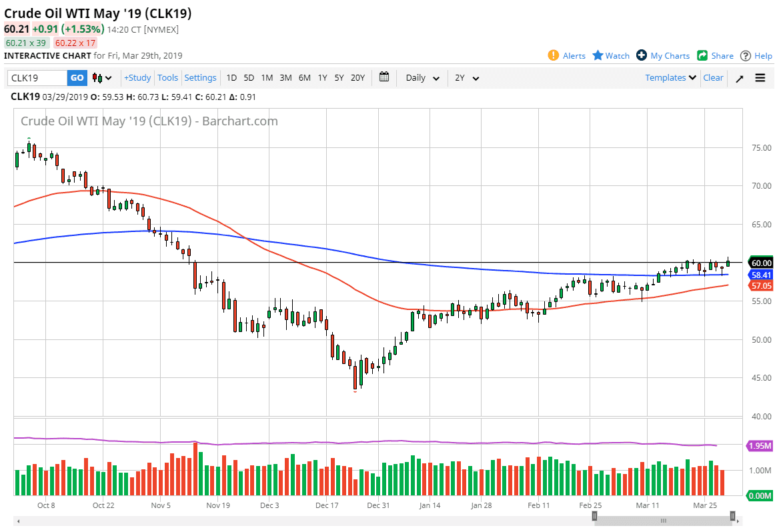The image size is (775, 532).
Task: Open the Daily frequency dropdown
Action: tap(421, 78)
